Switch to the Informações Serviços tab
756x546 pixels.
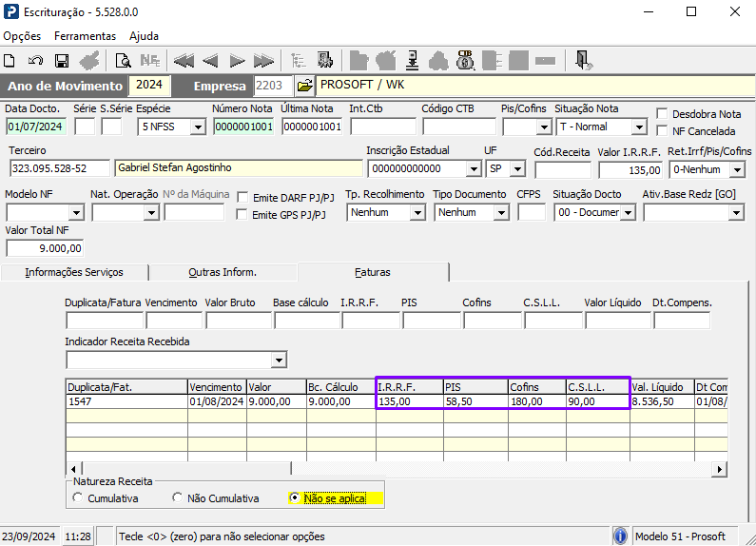click(x=74, y=272)
